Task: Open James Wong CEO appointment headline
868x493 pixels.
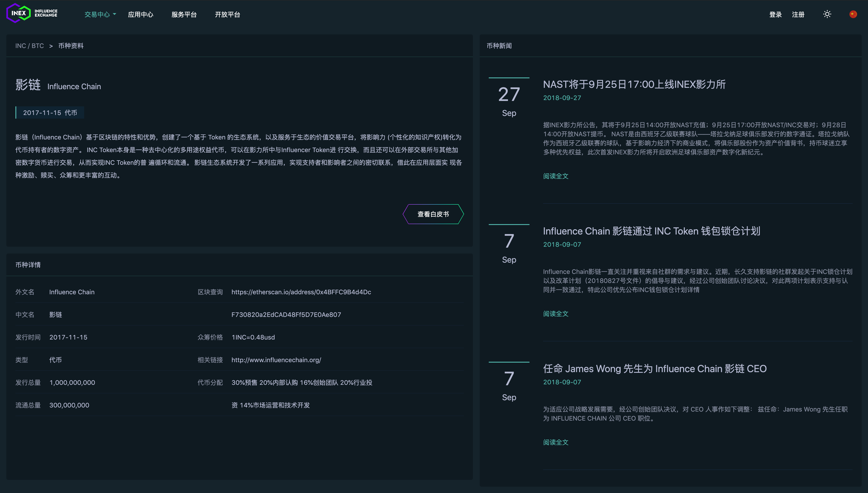Action: click(x=655, y=369)
